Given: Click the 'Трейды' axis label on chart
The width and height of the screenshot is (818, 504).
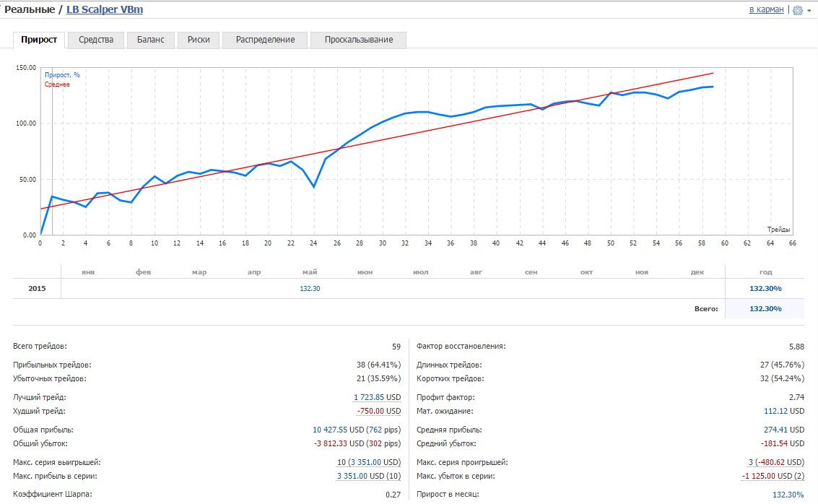Looking at the screenshot, I should tap(778, 230).
